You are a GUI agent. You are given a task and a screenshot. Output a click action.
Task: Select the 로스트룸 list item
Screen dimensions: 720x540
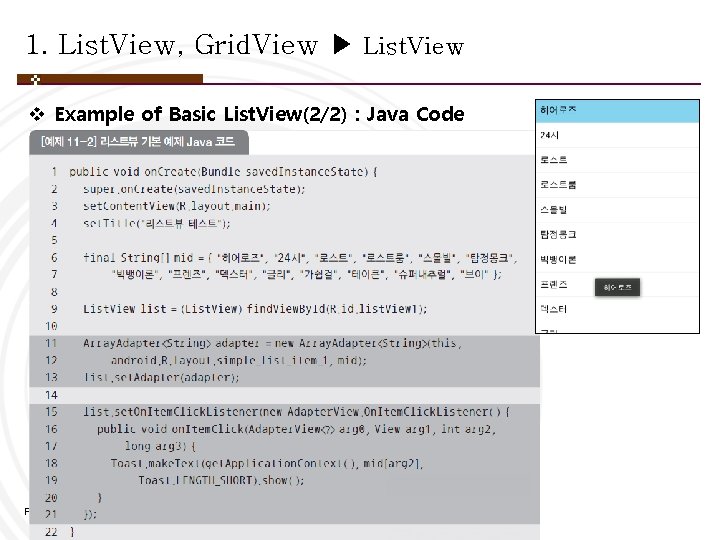(617, 185)
